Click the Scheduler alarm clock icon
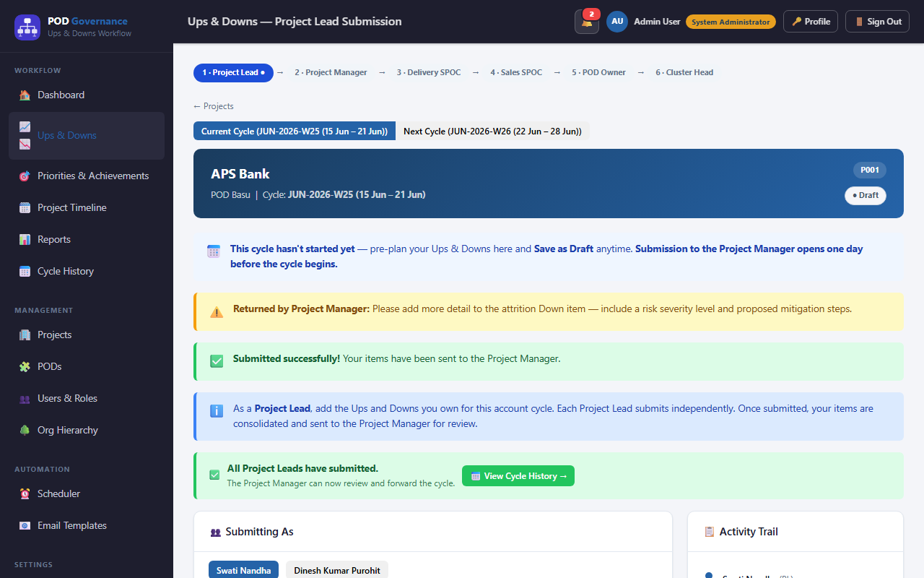Image resolution: width=924 pixels, height=578 pixels. pos(25,493)
